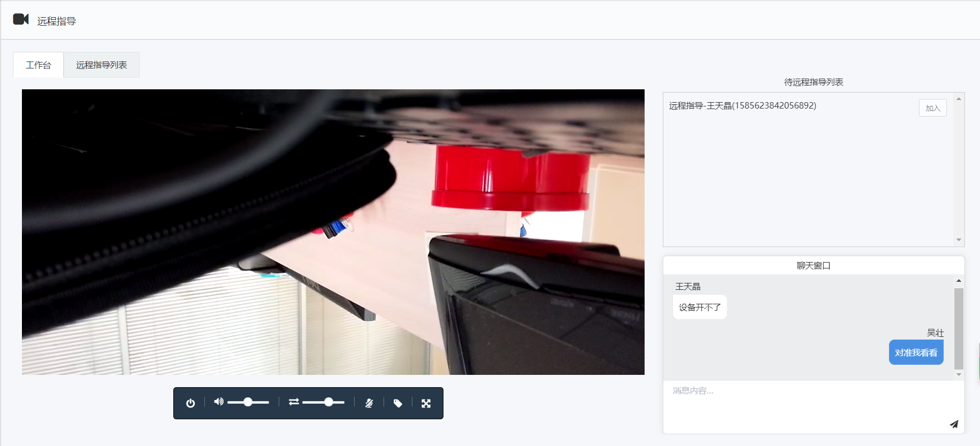Switch to the 工作台 tab
Screen dimensions: 980x446
[x=39, y=65]
